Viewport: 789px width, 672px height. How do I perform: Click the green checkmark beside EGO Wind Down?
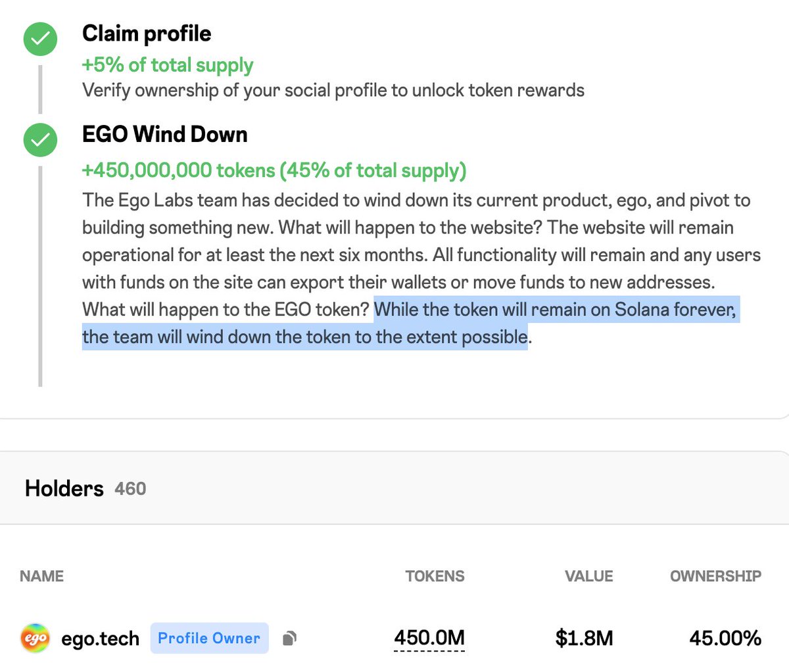(41, 139)
